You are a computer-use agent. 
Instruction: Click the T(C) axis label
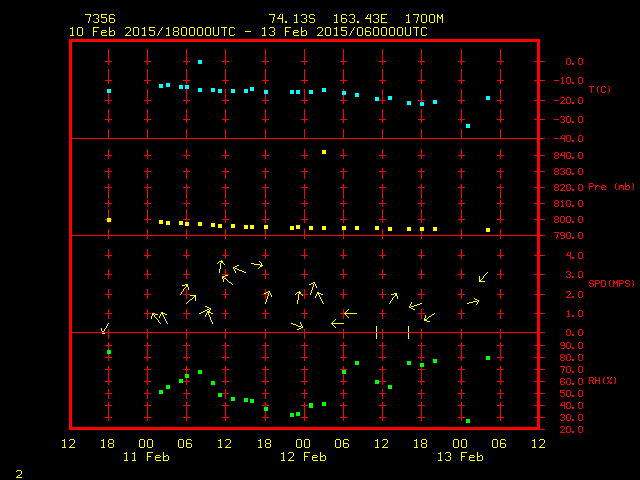599,89
